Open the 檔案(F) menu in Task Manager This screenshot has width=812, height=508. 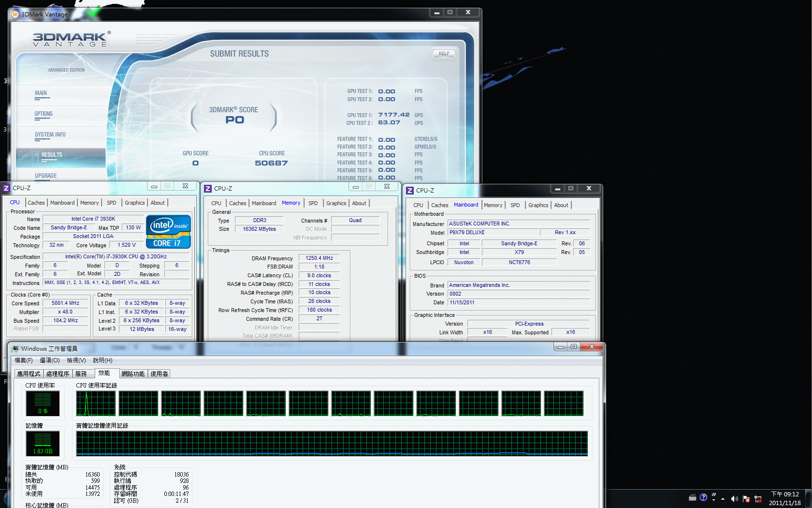(24, 360)
